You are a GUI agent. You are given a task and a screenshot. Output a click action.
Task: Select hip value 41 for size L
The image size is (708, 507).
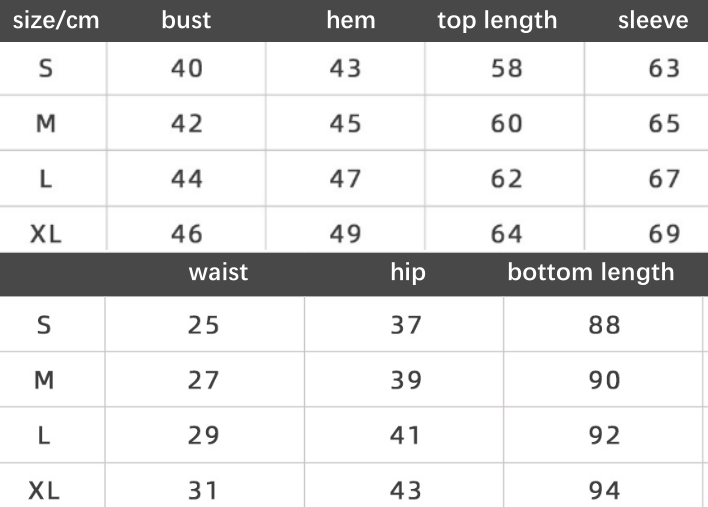[406, 436]
